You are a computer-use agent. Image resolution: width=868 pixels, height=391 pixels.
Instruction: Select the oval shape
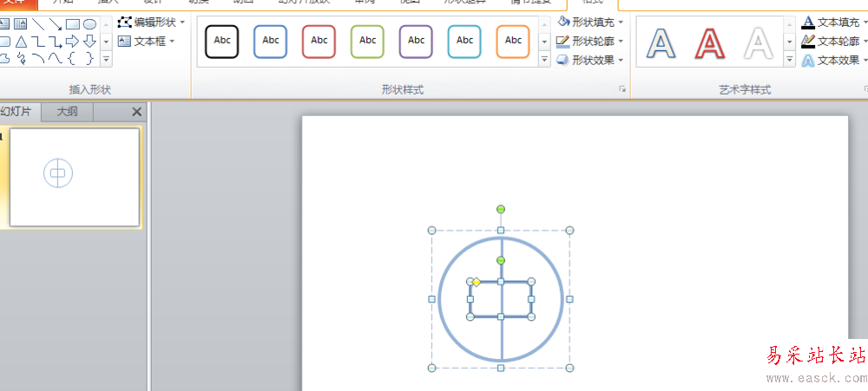(x=89, y=24)
